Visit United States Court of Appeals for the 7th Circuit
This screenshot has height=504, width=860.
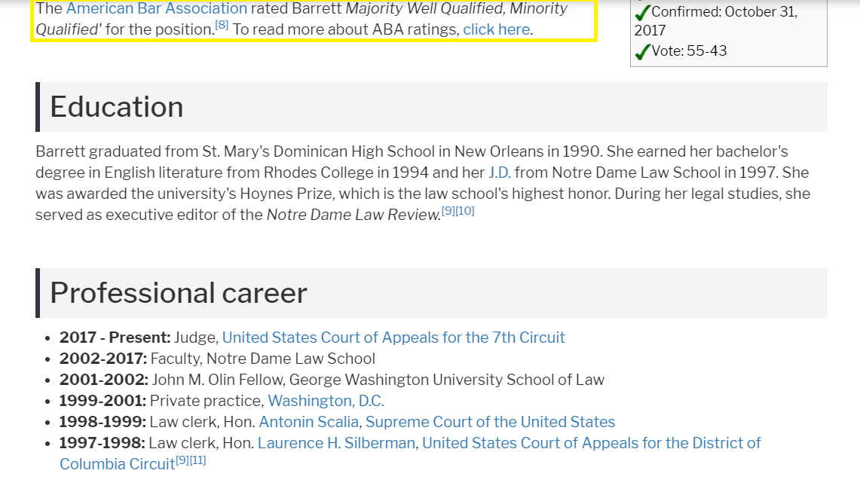393,338
